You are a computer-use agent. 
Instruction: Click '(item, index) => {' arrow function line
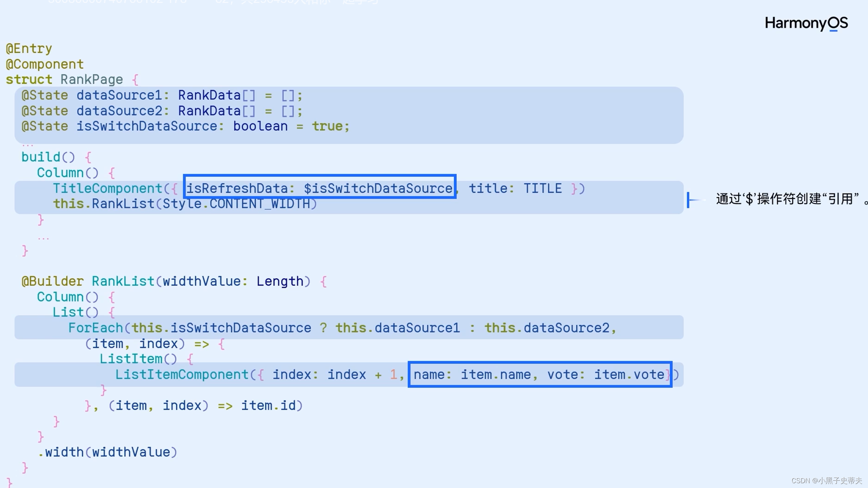(x=154, y=344)
